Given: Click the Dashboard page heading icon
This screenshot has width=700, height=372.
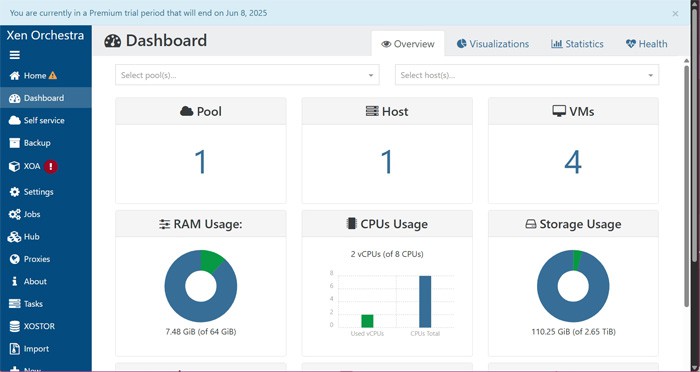Looking at the screenshot, I should point(112,41).
